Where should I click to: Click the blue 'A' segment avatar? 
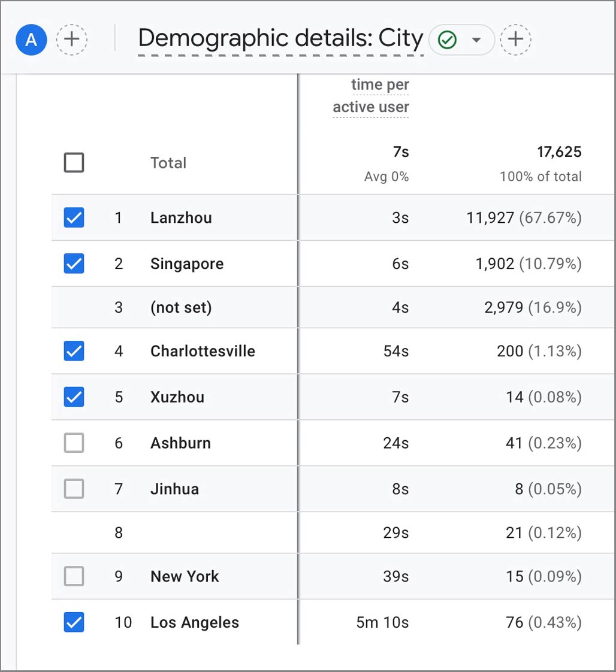(x=31, y=40)
